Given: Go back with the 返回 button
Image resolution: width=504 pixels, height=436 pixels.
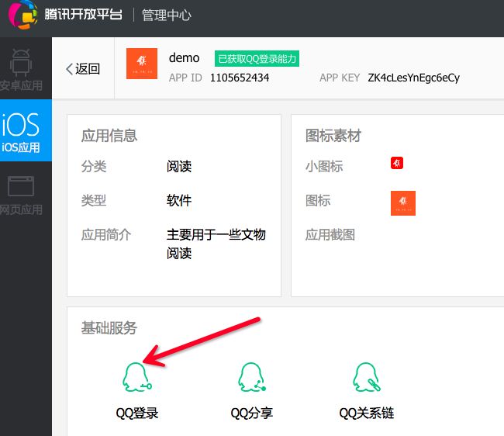Looking at the screenshot, I should 83,69.
